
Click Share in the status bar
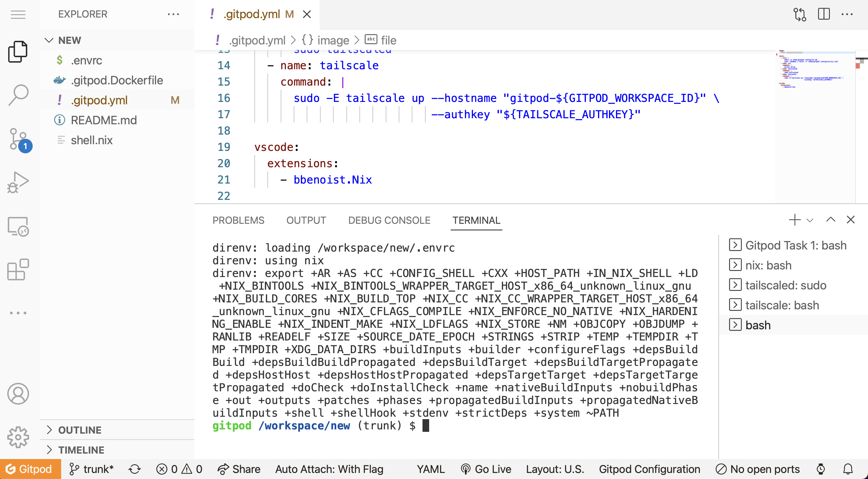pyautogui.click(x=239, y=469)
